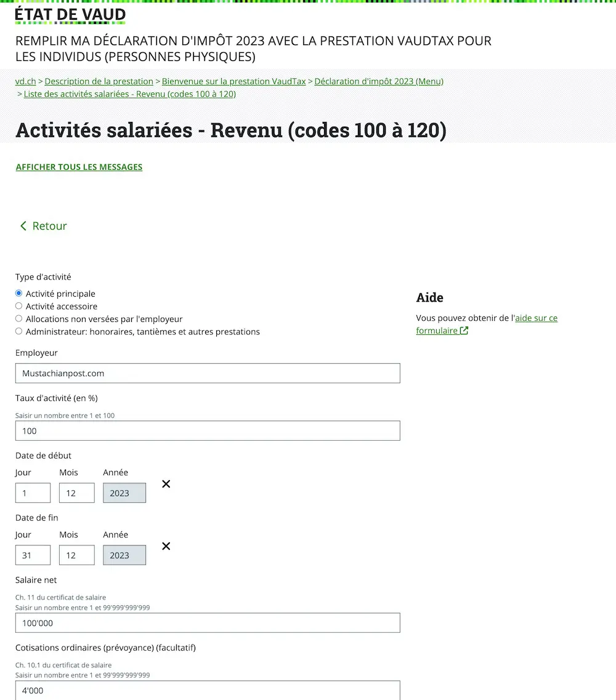Open the aide sur ce formulaire link
616x700 pixels.
pyautogui.click(x=487, y=324)
